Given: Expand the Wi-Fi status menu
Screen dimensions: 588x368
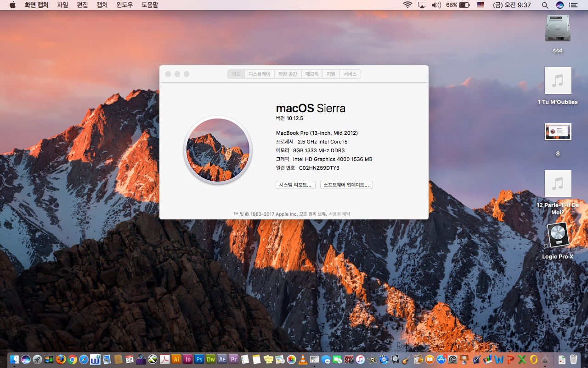Looking at the screenshot, I should 407,5.
